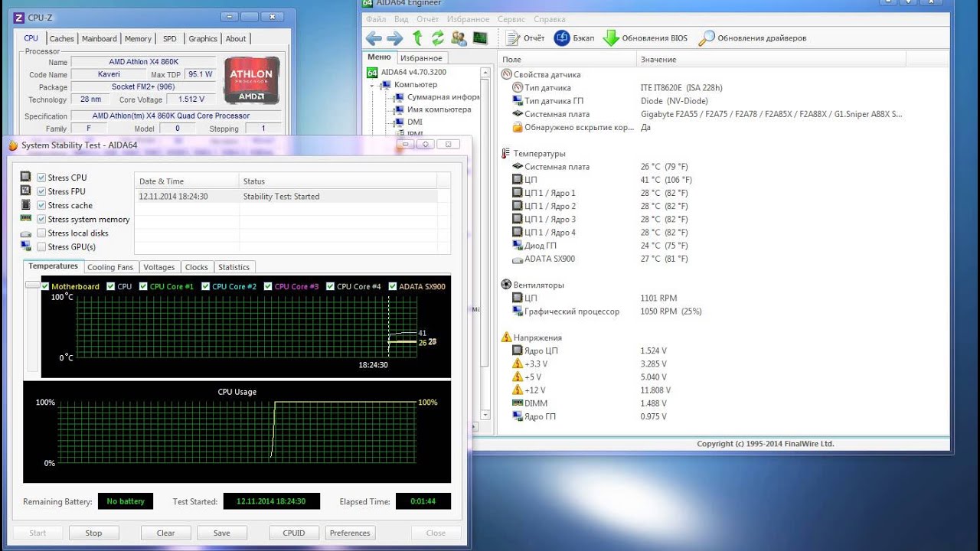The image size is (980, 551).
Task: Toggle the Stress system memory checkbox
Action: (x=41, y=219)
